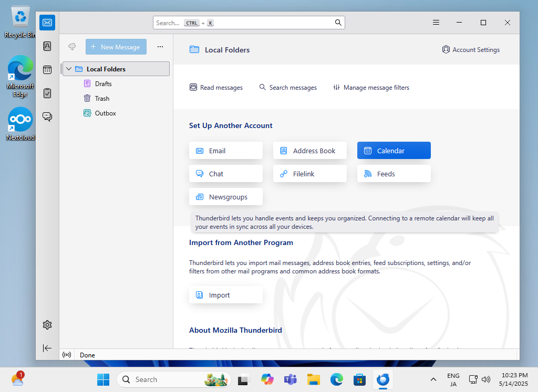Open folder pane options ellipsis menu
538x392 pixels.
(x=160, y=47)
